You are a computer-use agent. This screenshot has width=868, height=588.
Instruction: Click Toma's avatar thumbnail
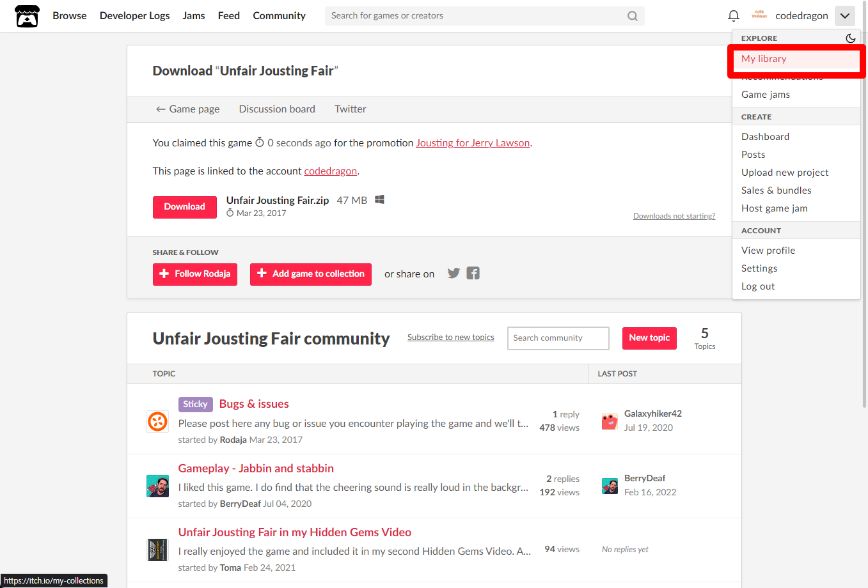click(157, 550)
